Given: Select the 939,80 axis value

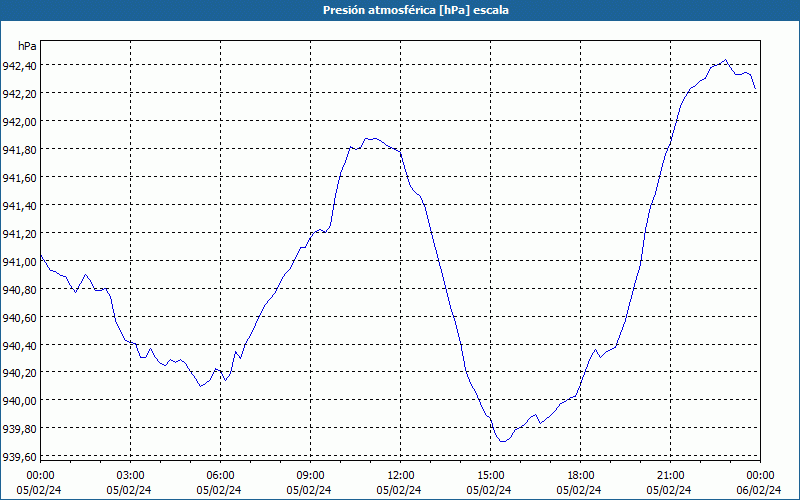Looking at the screenshot, I should [x=19, y=429].
